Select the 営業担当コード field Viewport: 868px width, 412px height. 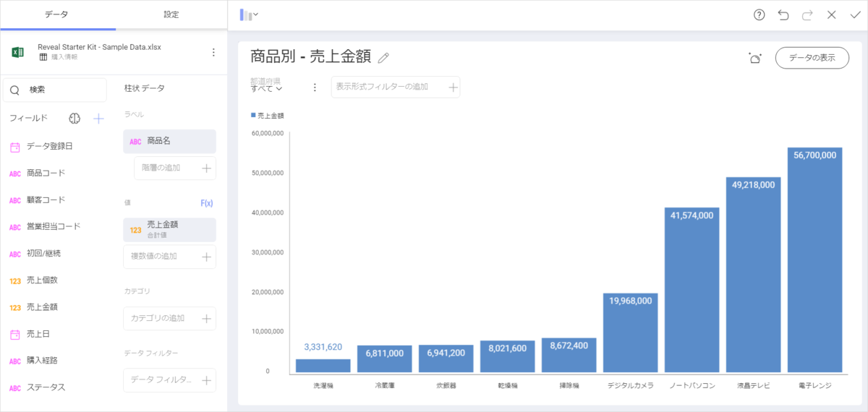point(45,226)
